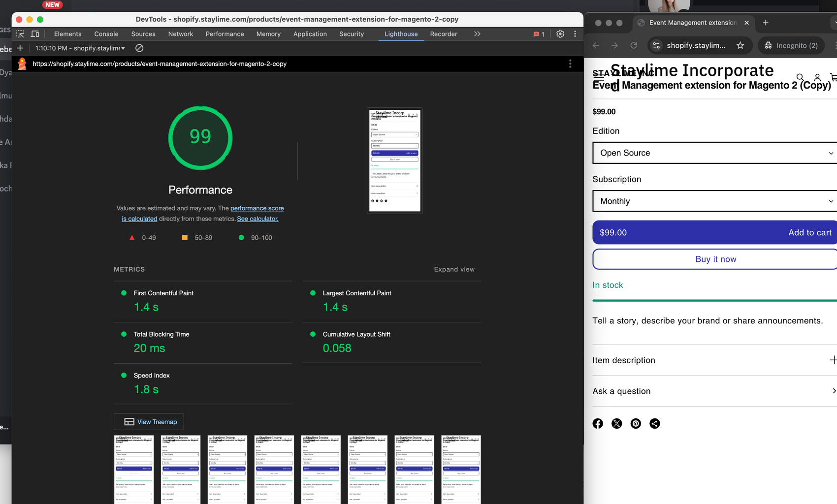Bookmark the page with the star icon
This screenshot has width=837, height=504.
[x=740, y=45]
